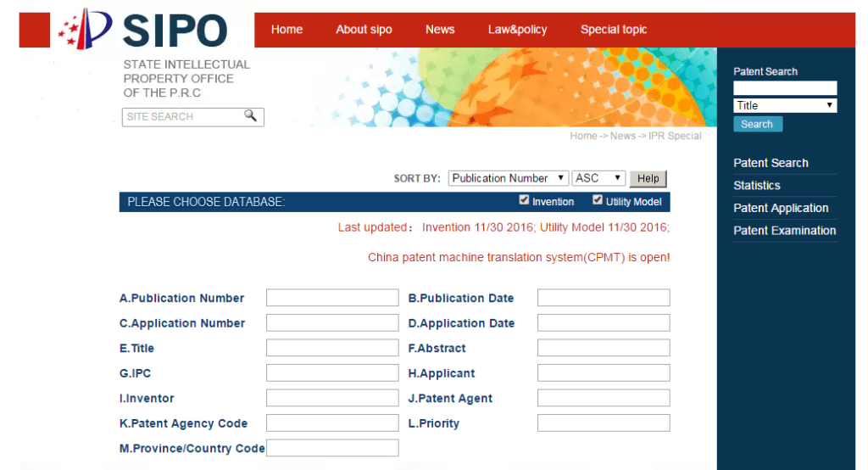
Task: Go to the News menu item
Action: (x=440, y=30)
